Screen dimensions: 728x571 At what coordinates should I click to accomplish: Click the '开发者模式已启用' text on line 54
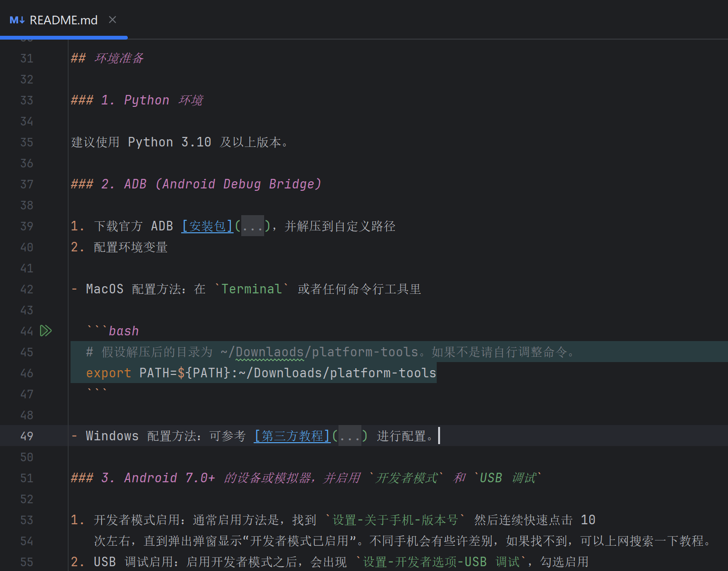pos(299,541)
